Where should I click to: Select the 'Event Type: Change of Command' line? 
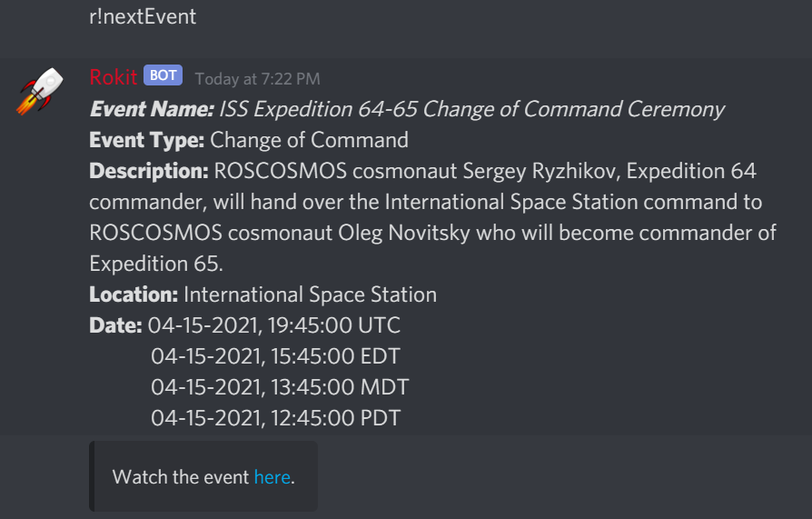pyautogui.click(x=248, y=140)
